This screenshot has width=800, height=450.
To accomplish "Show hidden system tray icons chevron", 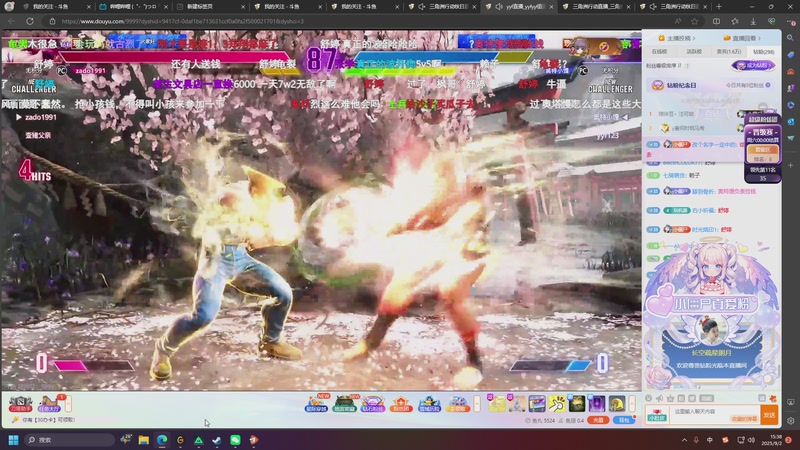I will click(x=684, y=440).
